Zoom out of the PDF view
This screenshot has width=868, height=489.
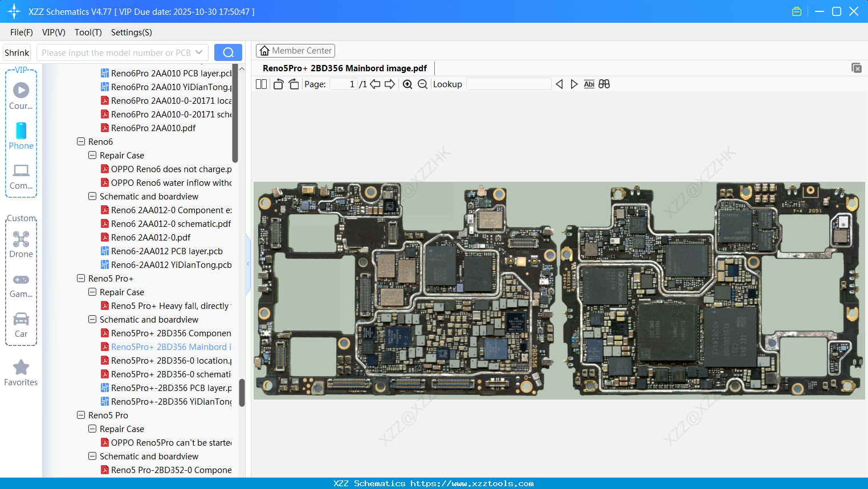422,84
